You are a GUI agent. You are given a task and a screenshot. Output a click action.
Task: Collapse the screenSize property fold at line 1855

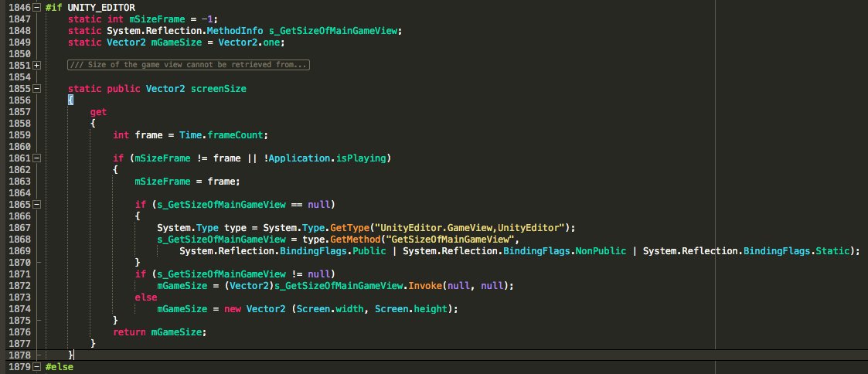click(x=36, y=89)
